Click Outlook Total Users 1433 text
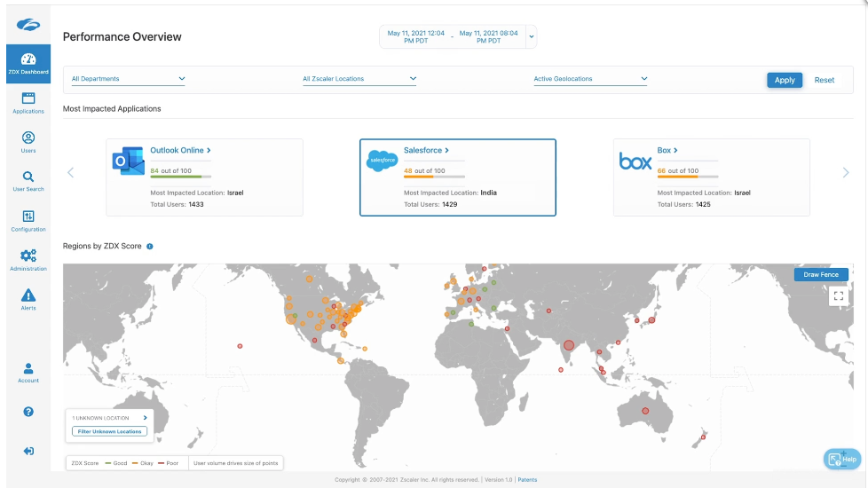The width and height of the screenshot is (868, 488). tap(177, 204)
